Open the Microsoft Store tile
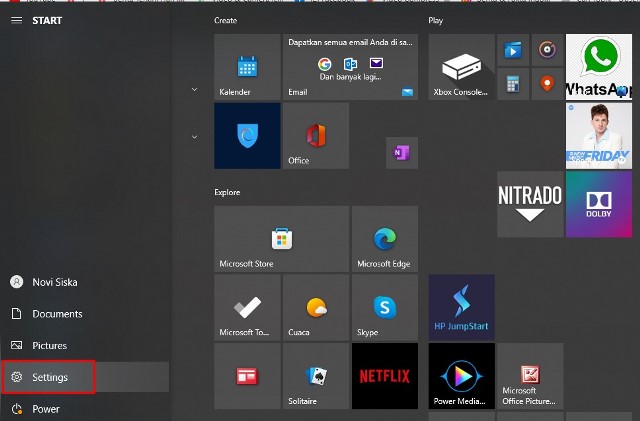640x421 pixels. click(282, 239)
